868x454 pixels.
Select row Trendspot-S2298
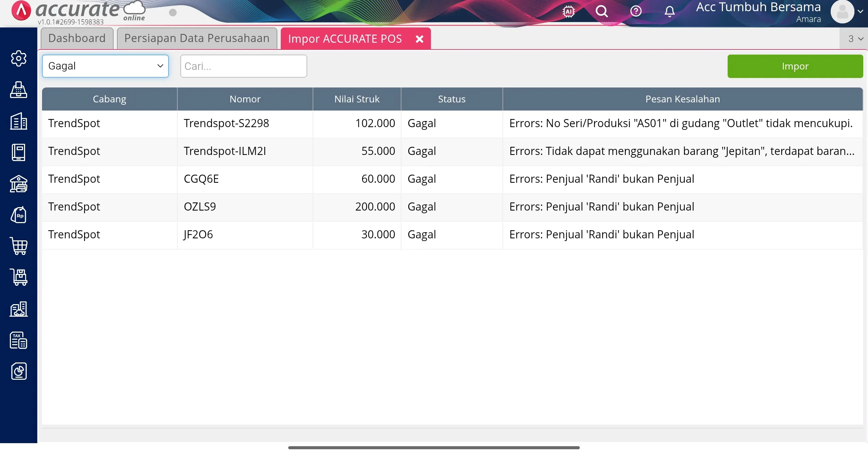[452, 123]
